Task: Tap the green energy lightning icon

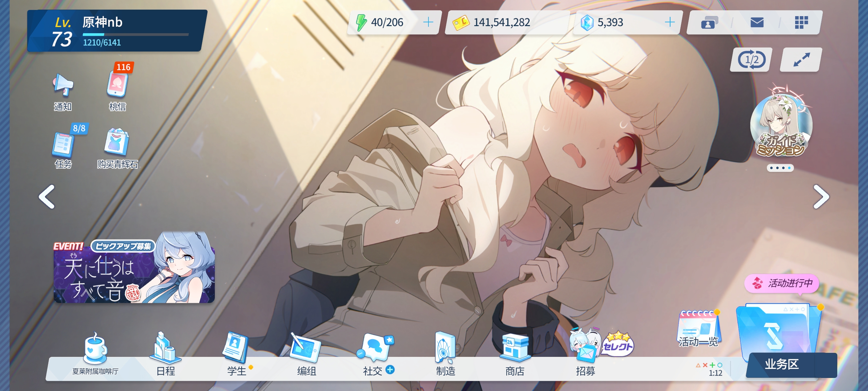Action: coord(361,23)
